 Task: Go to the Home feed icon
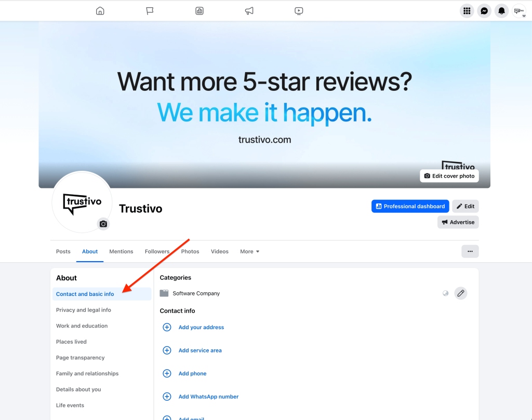click(100, 11)
